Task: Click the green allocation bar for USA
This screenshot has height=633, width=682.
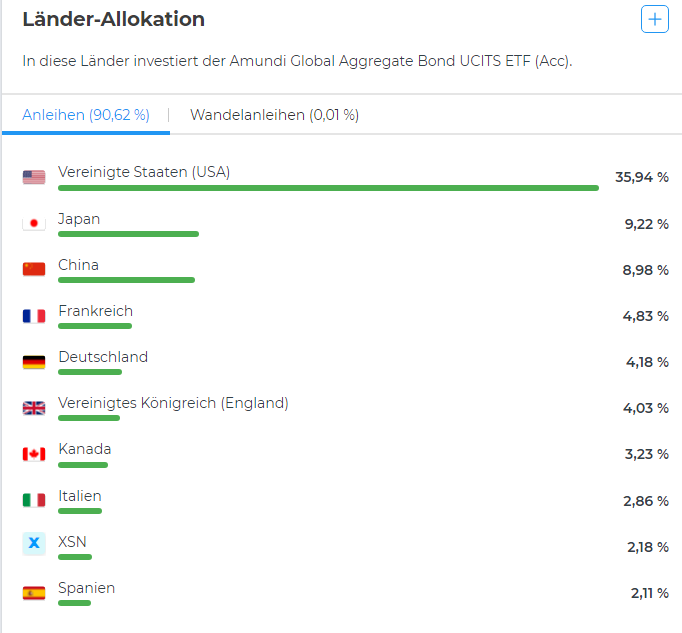Action: pyautogui.click(x=328, y=188)
